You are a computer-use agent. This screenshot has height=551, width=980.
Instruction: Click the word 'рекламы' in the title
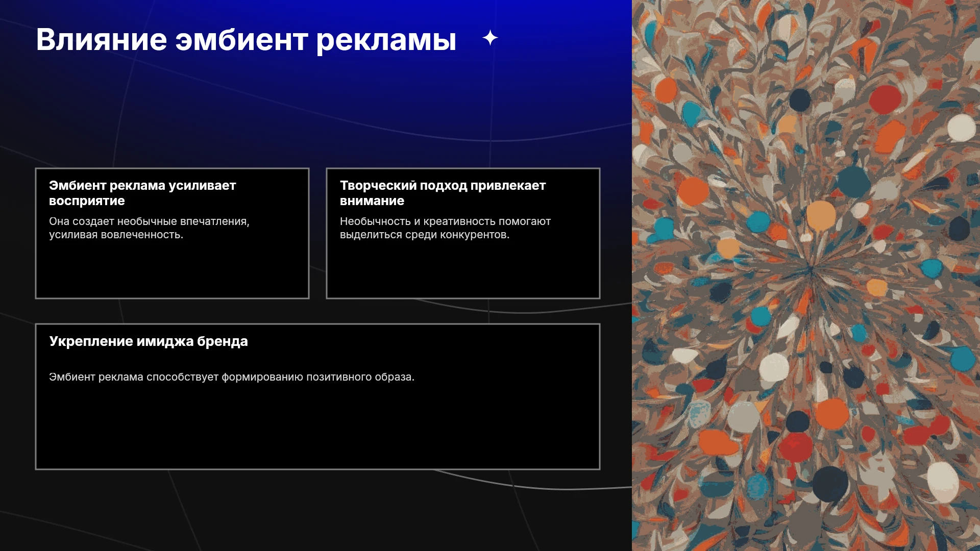[x=386, y=41]
